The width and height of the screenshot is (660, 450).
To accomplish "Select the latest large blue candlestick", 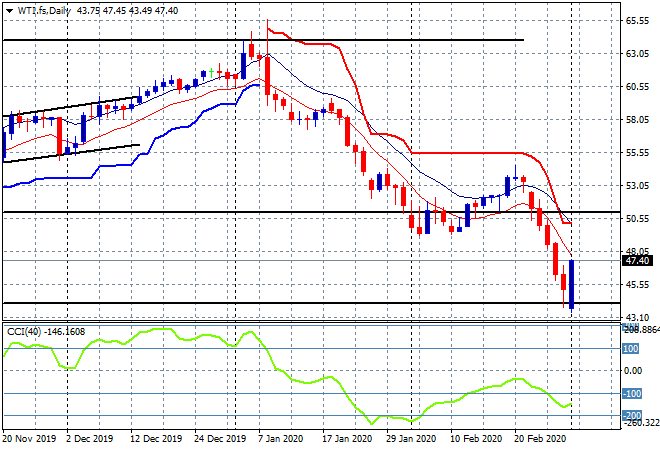I will pyautogui.click(x=571, y=285).
